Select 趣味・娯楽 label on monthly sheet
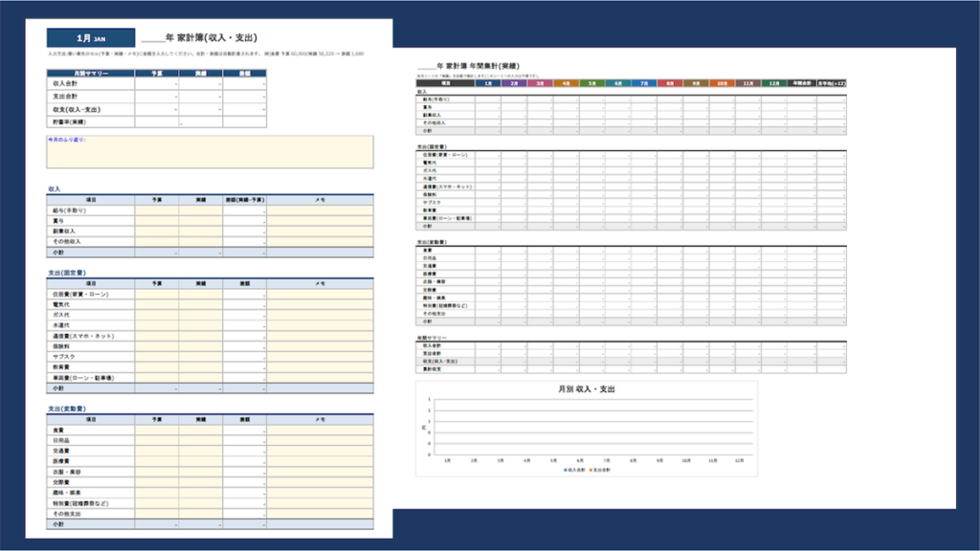The image size is (980, 551). coord(67,493)
